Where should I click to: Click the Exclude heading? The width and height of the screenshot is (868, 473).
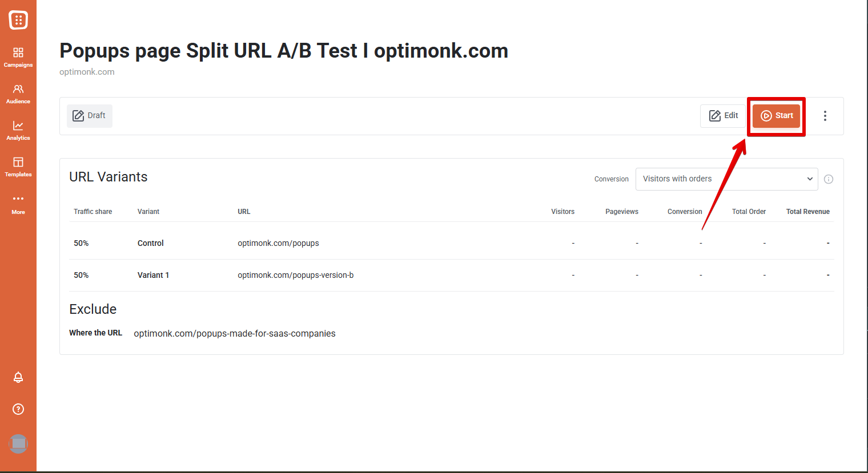click(93, 309)
